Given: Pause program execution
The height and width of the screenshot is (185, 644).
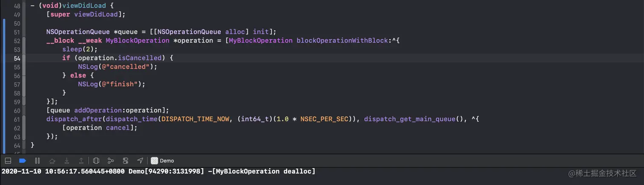Looking at the screenshot, I should tap(37, 161).
